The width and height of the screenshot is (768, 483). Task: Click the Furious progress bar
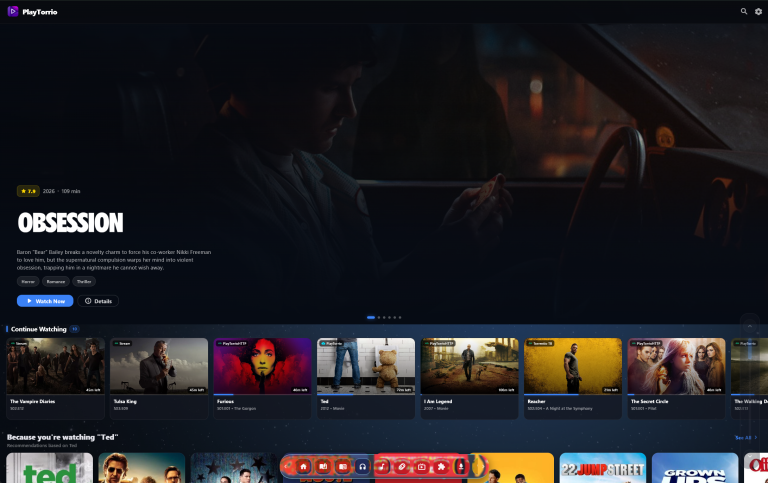pos(263,394)
